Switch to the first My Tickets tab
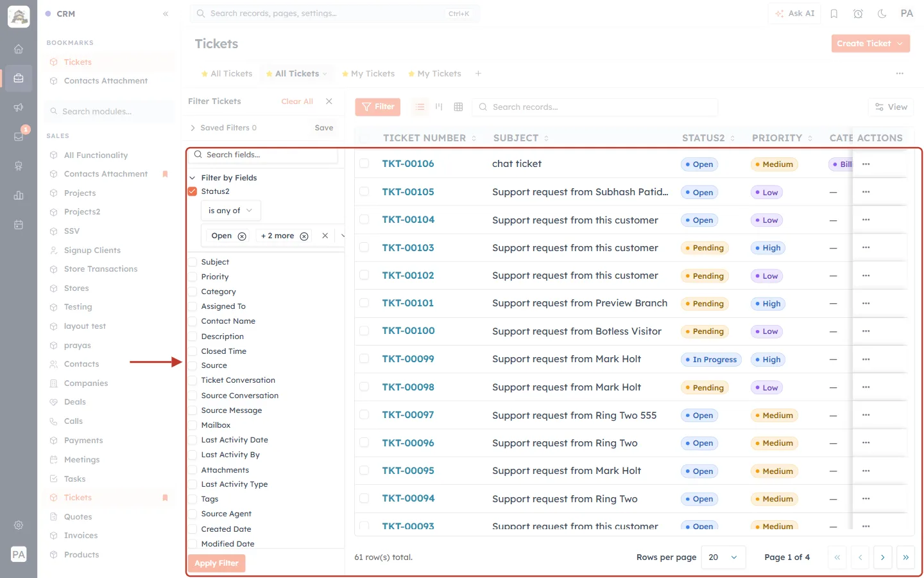This screenshot has height=578, width=924. click(x=368, y=74)
